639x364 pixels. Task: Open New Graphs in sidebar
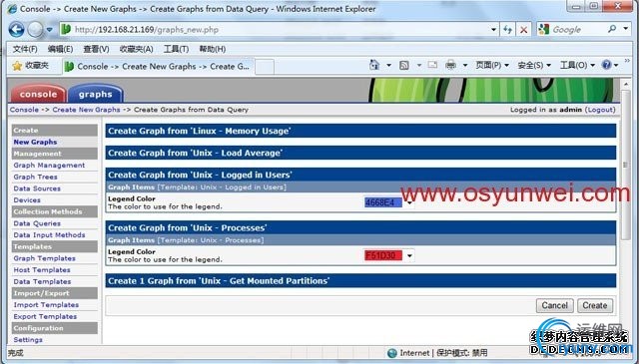35,142
